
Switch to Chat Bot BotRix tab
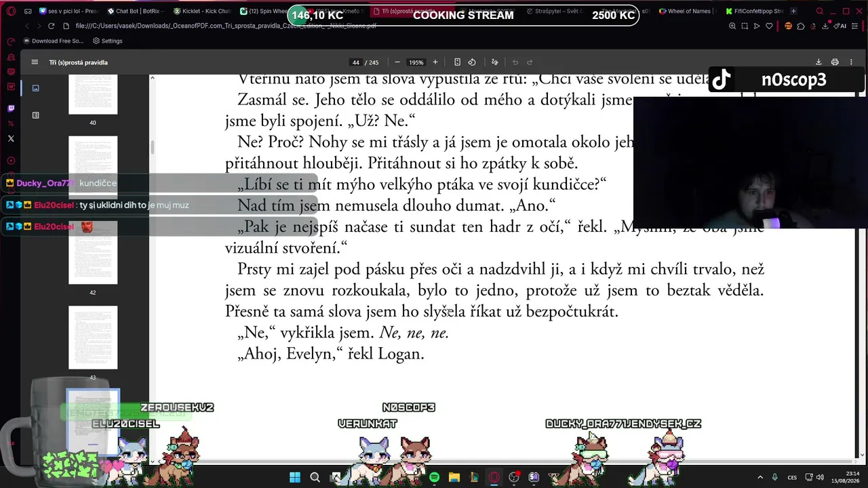click(x=136, y=11)
